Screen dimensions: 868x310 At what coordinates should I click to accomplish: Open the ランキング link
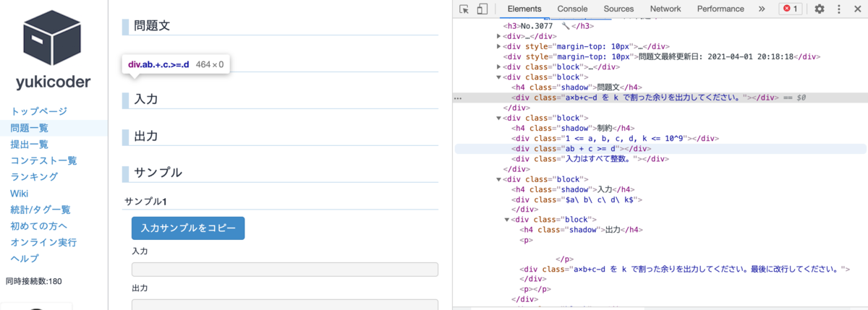pyautogui.click(x=34, y=177)
